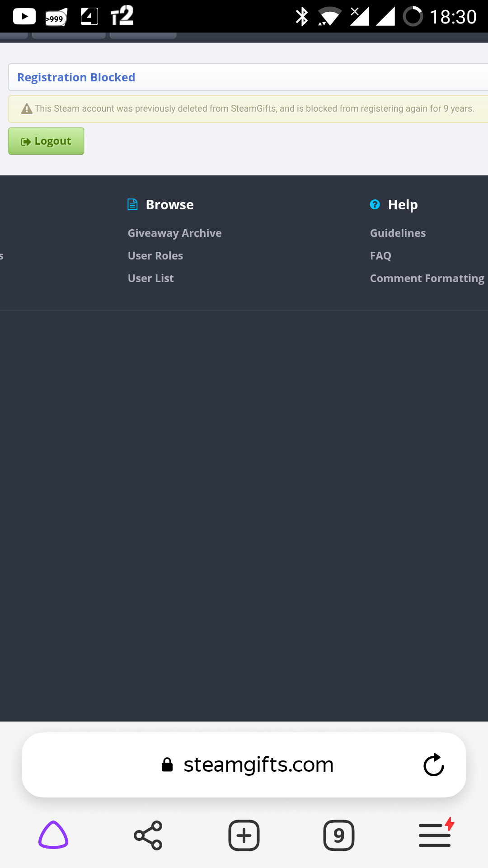The height and width of the screenshot is (868, 488).
Task: Open the User List link
Action: 150,278
